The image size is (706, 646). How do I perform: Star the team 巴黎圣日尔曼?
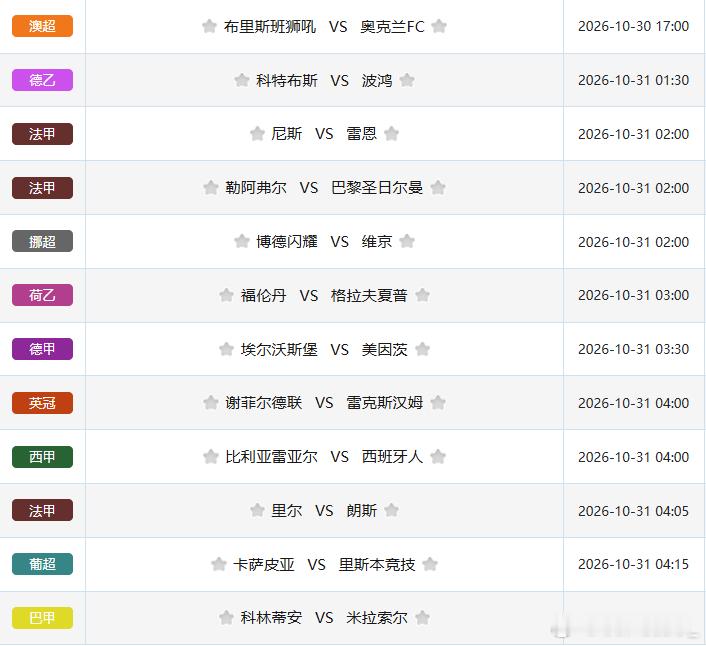438,187
